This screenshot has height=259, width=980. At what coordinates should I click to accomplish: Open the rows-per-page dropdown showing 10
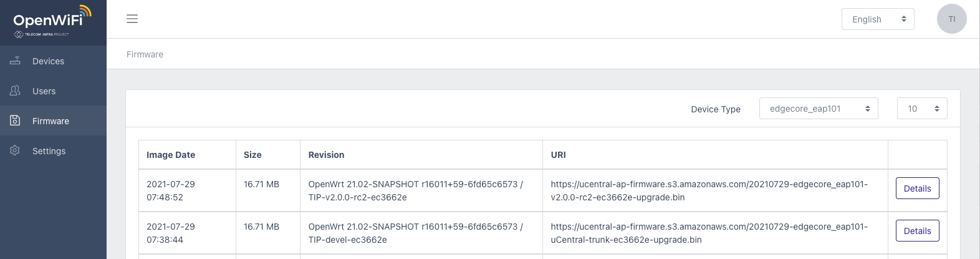click(921, 109)
